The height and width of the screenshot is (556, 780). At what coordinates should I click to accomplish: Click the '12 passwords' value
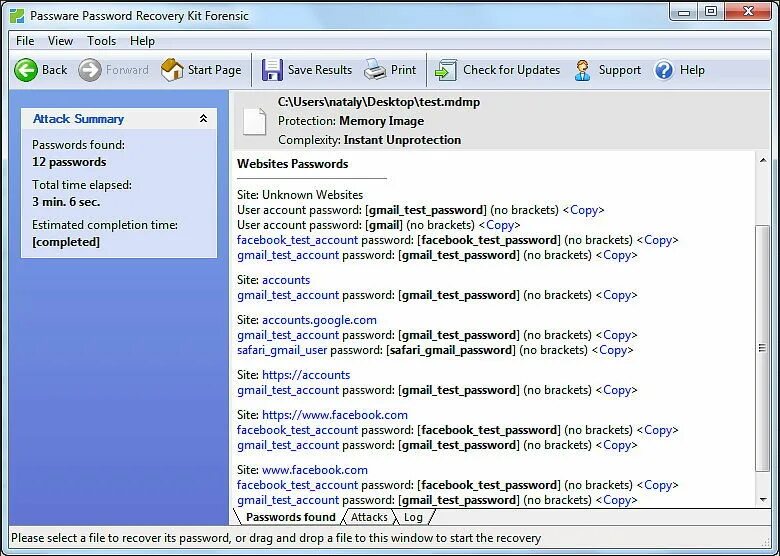coord(69,162)
